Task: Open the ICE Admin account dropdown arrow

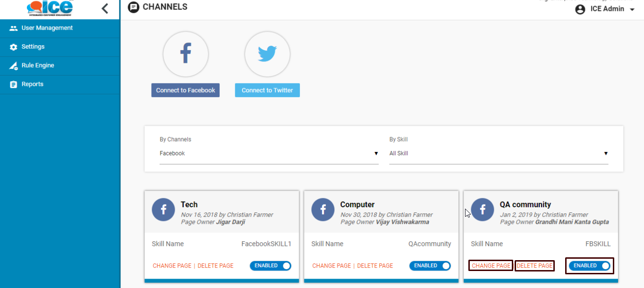Action: pos(632,9)
